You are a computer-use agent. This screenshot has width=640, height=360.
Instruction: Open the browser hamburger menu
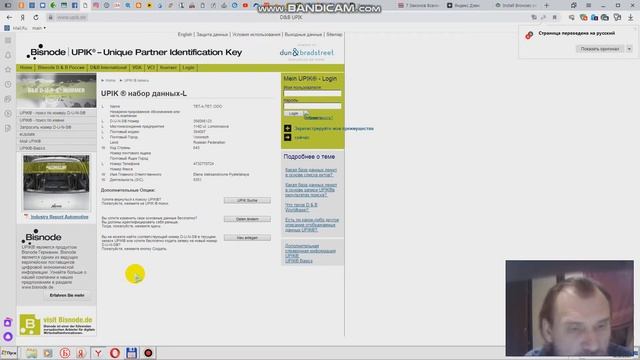(588, 5)
